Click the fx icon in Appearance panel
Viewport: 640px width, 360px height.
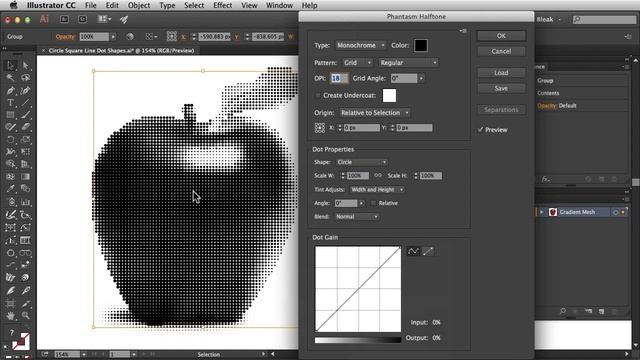[545, 179]
